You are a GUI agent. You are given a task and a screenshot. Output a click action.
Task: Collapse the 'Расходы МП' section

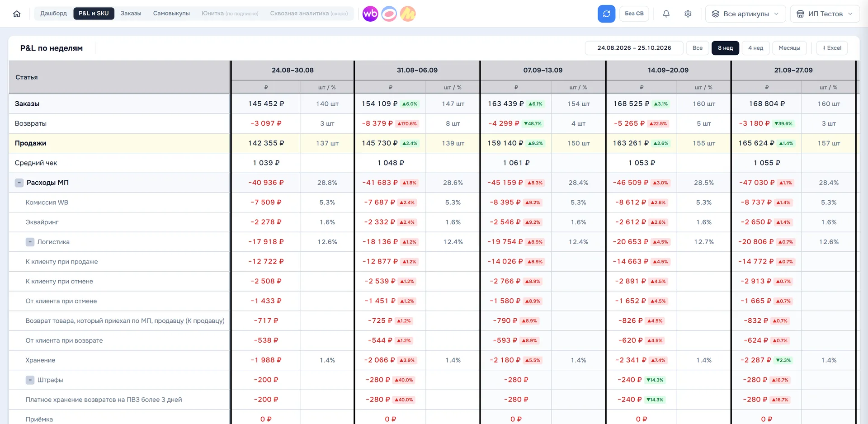pos(19,183)
